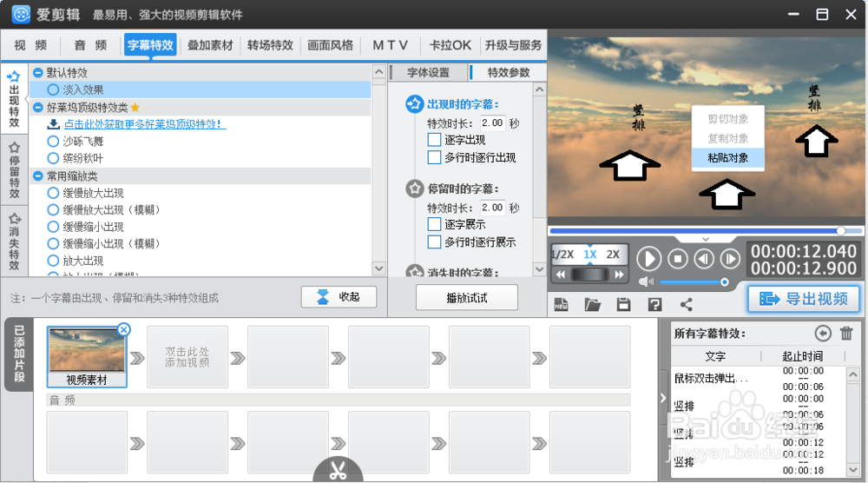Delete subtitle effect trash icon
The height and width of the screenshot is (483, 868).
(846, 334)
